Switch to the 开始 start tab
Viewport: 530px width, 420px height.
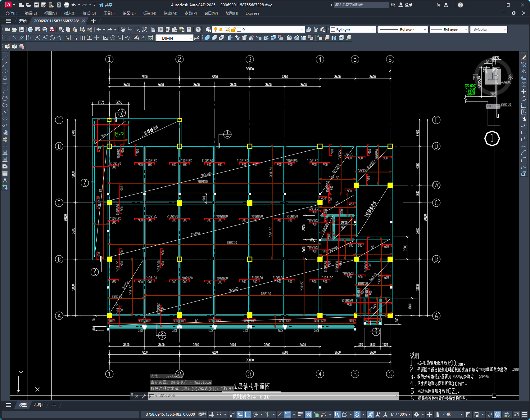(x=23, y=21)
